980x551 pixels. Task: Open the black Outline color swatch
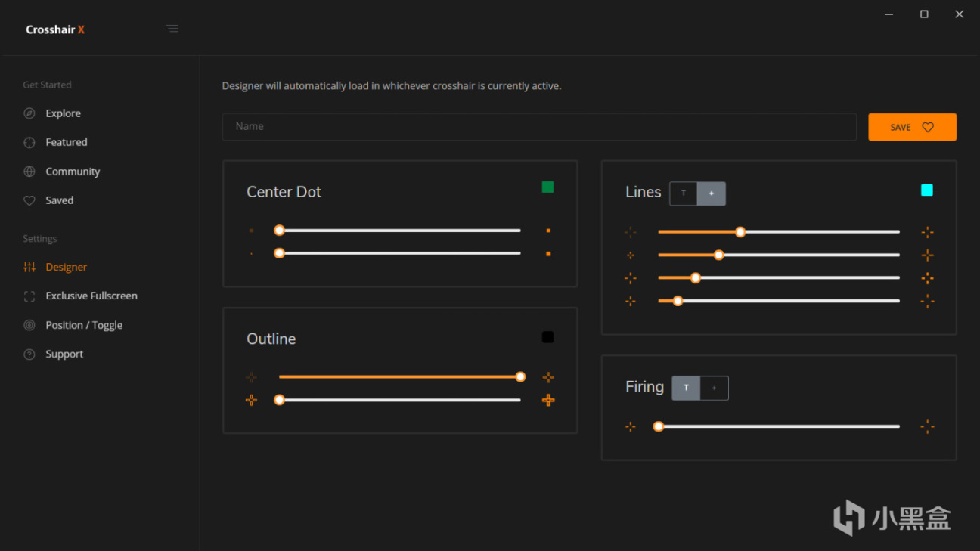point(548,337)
